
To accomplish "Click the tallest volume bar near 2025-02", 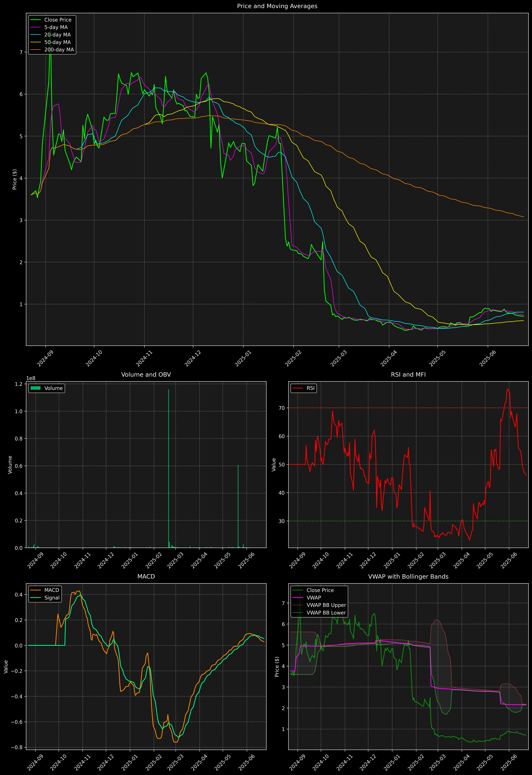I will point(169,469).
